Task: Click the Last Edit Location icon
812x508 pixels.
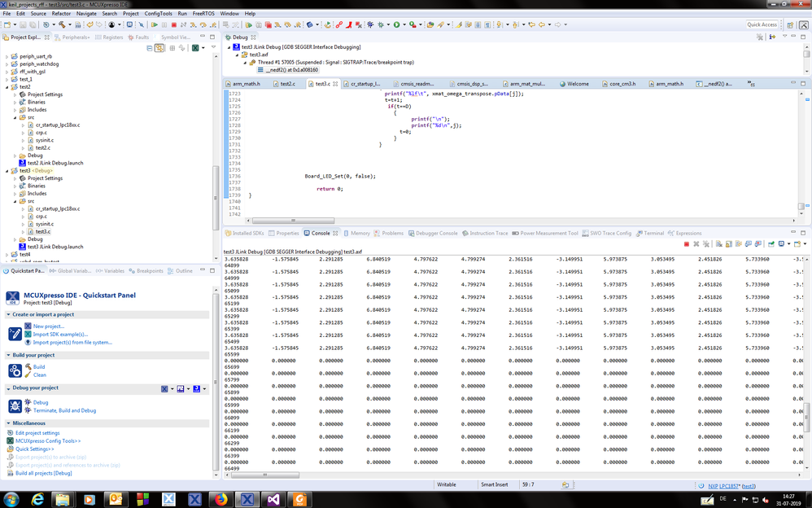Action: [x=532, y=24]
